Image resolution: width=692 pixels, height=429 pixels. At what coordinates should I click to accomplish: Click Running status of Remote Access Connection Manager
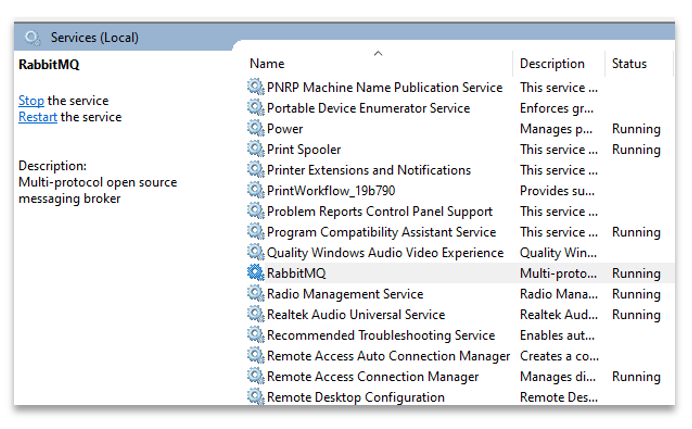pyautogui.click(x=636, y=376)
